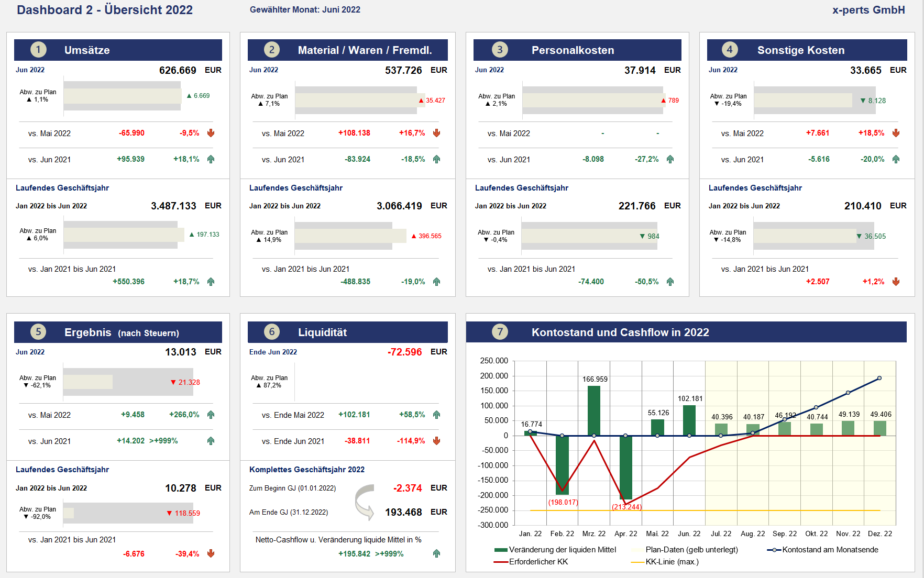Select the Liquidität value -72.596

(404, 352)
